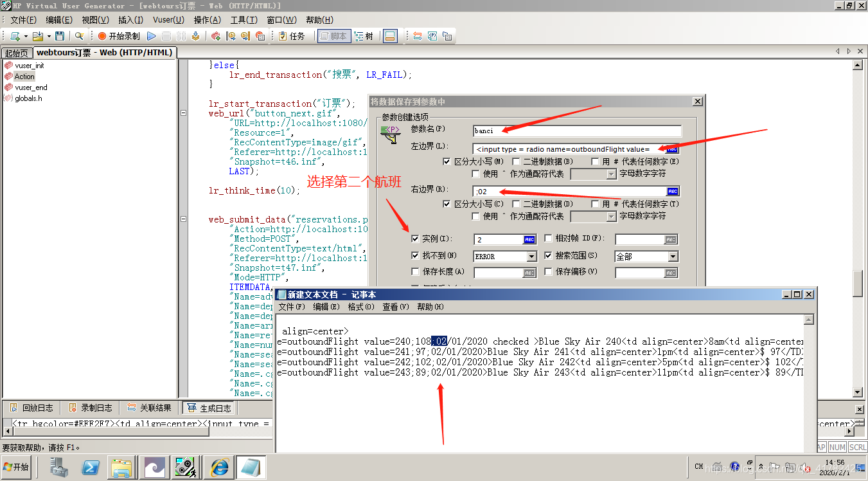Toggle right boundary 二进制数据(D) checkbox
Viewport: 868px width, 481px height.
516,204
